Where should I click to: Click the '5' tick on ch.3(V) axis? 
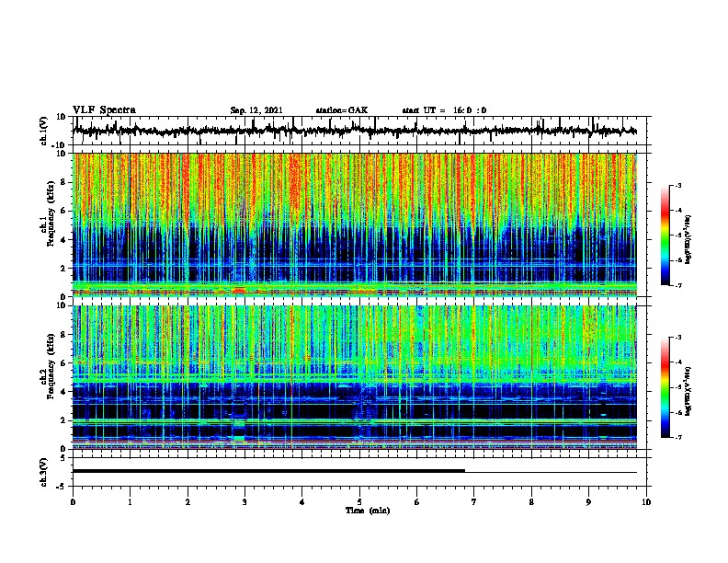pos(63,458)
